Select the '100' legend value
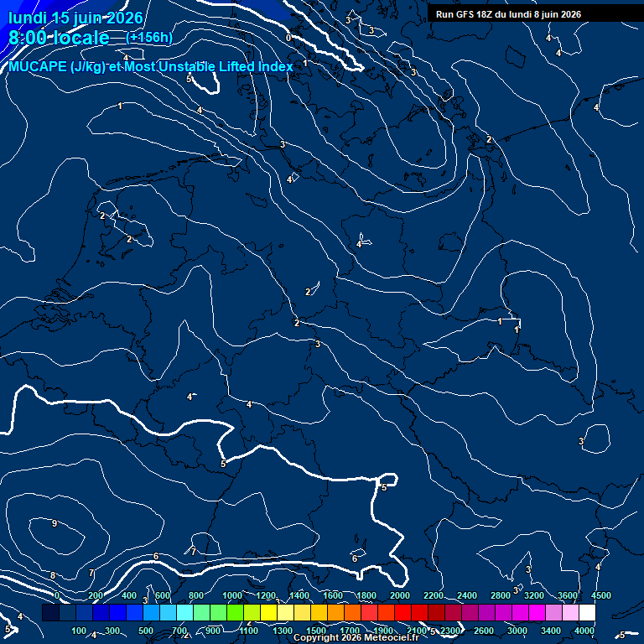This screenshot has height=644, width=644. (x=79, y=631)
